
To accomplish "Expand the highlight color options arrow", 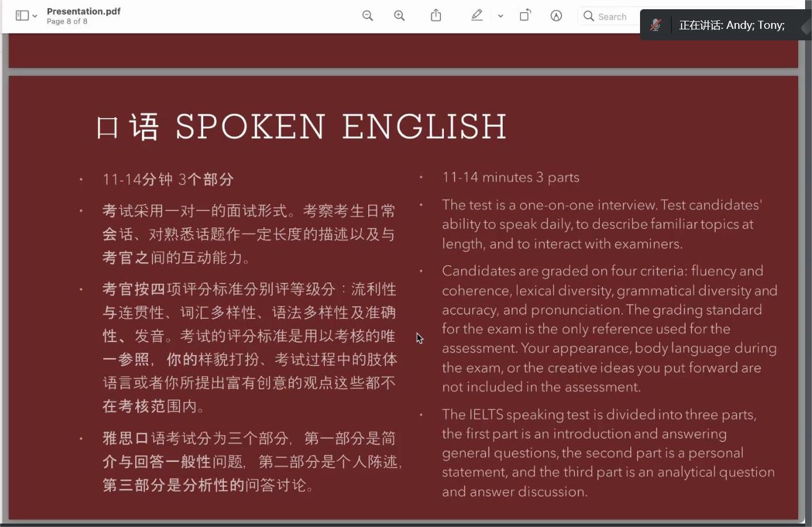I will tap(500, 16).
